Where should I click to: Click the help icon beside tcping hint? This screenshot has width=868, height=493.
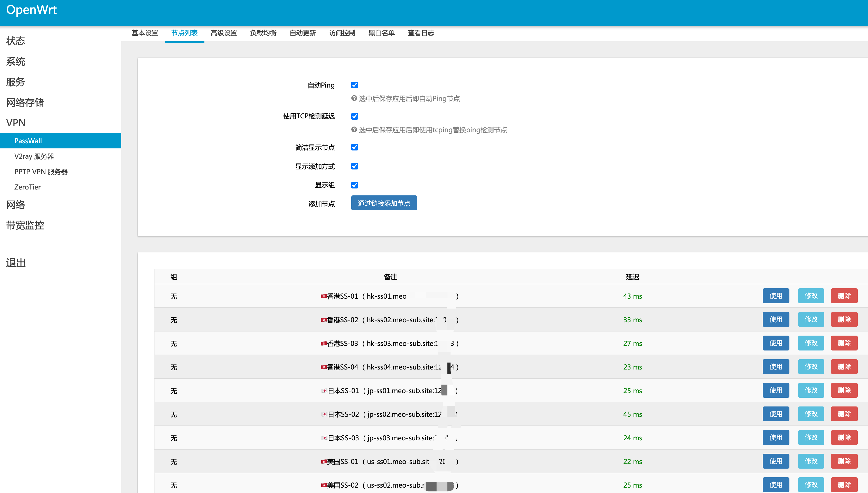click(x=354, y=129)
